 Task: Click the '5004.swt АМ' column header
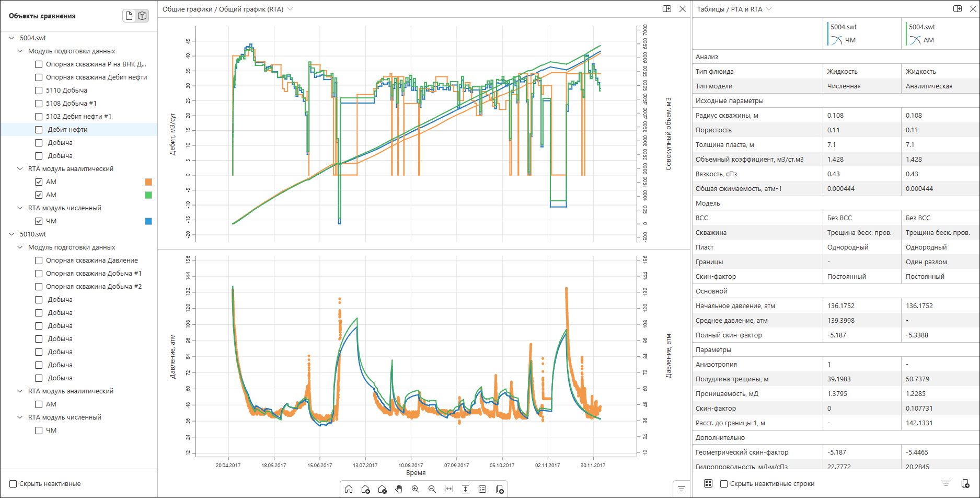(940, 33)
